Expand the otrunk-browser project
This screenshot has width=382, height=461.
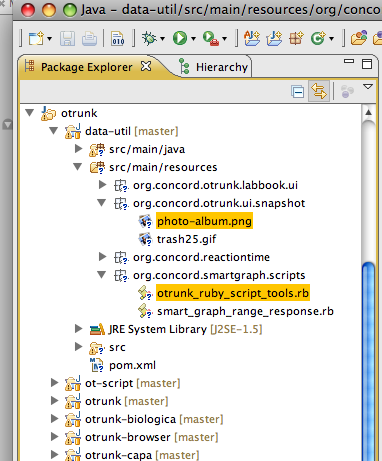[x=55, y=437]
